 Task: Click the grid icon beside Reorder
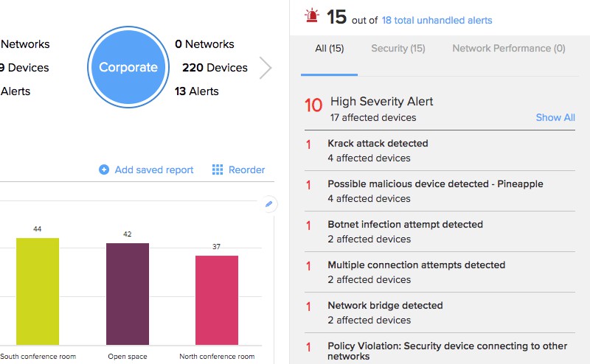[x=217, y=169]
